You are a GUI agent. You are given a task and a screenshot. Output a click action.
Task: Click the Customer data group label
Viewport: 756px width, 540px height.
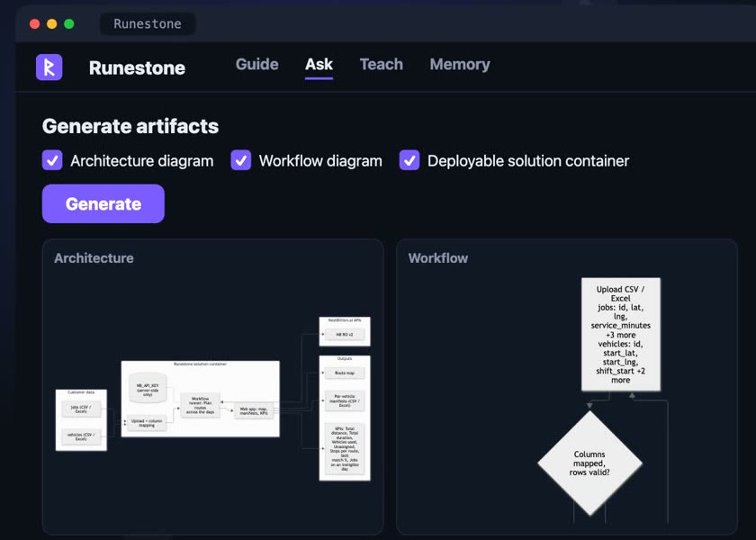pos(81,392)
